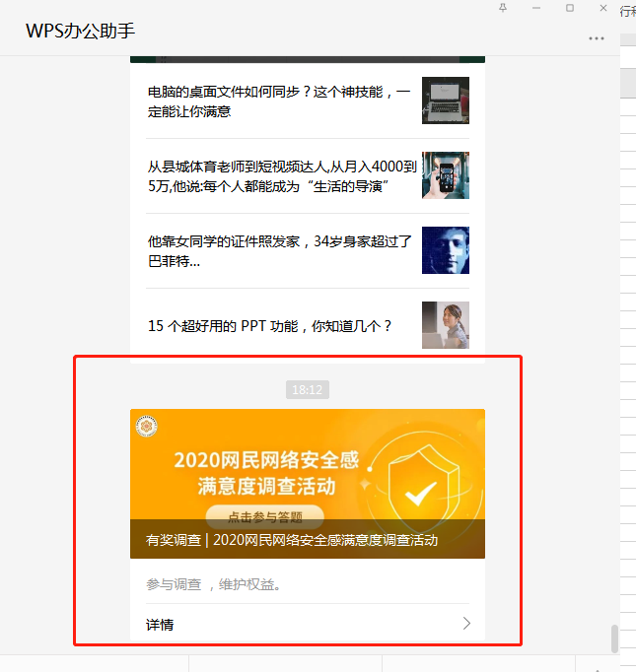Minimize the chat window

pos(536,8)
